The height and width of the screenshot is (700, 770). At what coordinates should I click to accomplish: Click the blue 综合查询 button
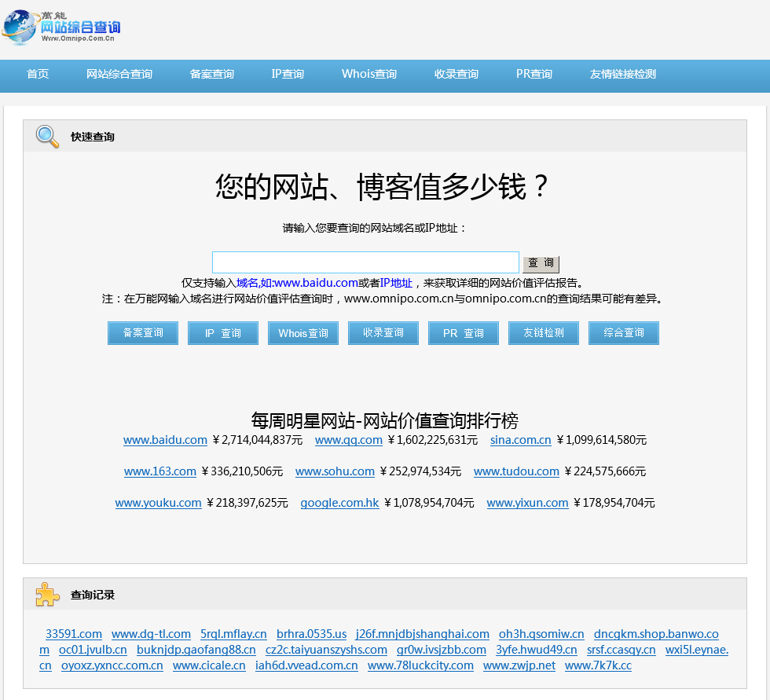624,333
